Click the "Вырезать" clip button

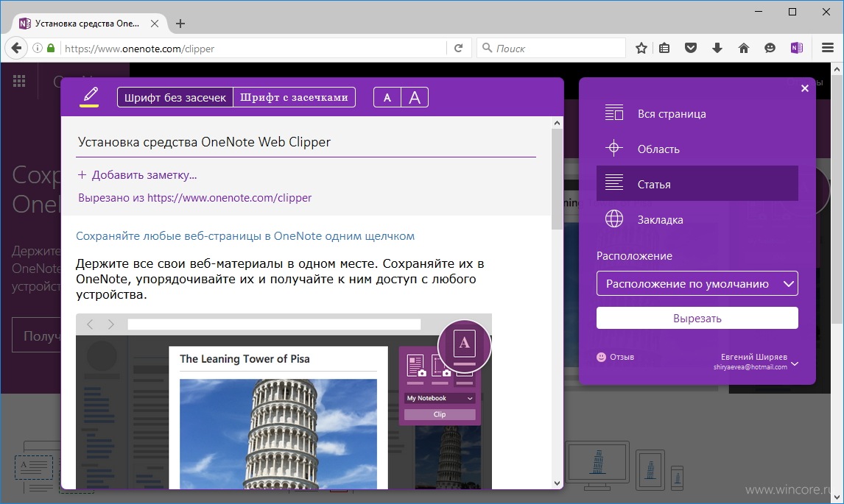[x=697, y=318]
